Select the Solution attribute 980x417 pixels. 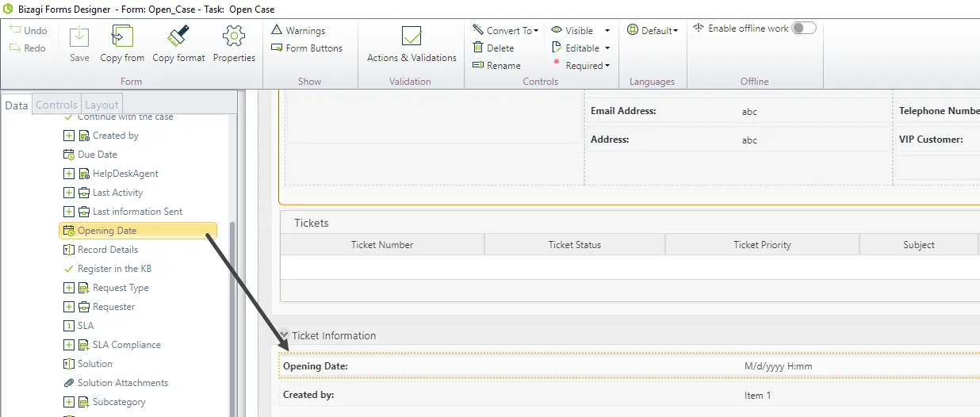87,364
